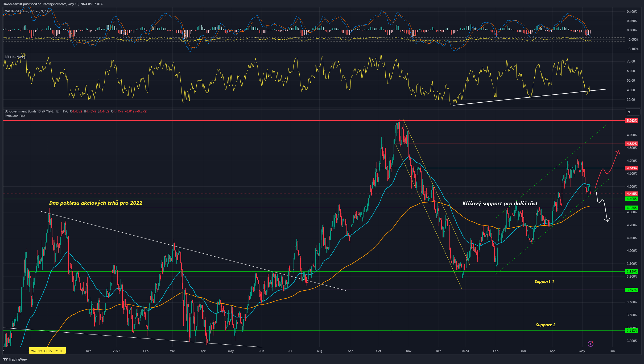Open the TradingView logo at bottom left
The width and height of the screenshot is (644, 364).
[x=15, y=359]
